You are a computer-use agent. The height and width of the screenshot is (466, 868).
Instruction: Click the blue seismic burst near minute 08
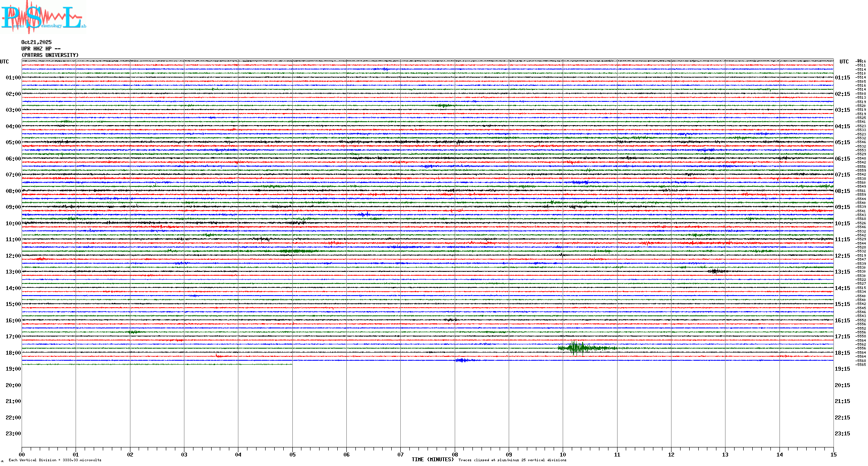coord(463,360)
